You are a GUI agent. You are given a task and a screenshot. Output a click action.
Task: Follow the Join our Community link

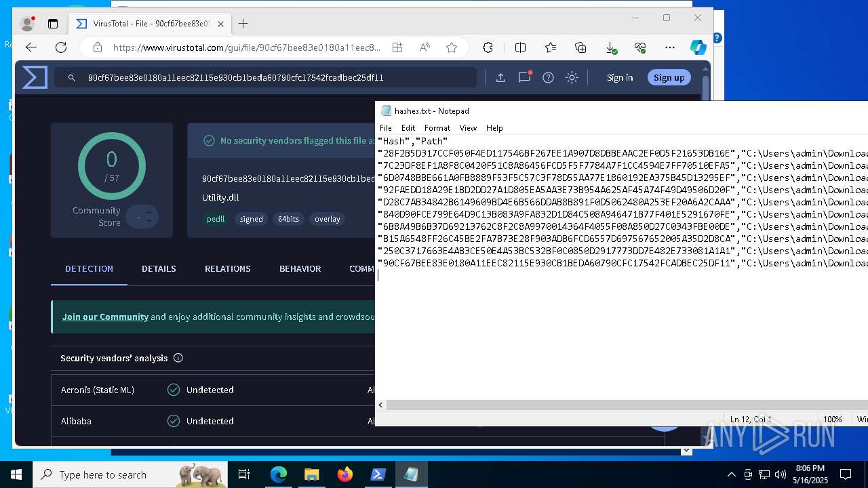pyautogui.click(x=105, y=317)
